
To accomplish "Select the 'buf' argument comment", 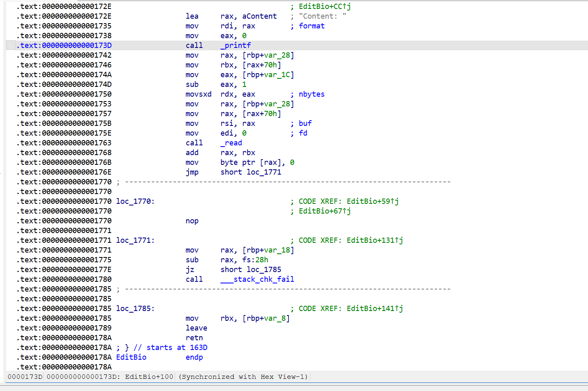I will [305, 123].
